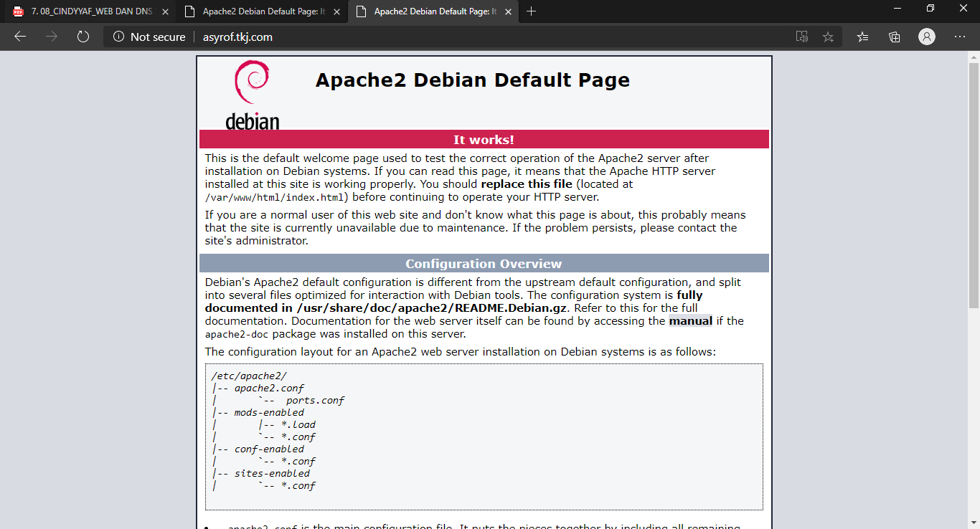Click the scrollbar up arrow
Screen dimensions: 980x529
tap(974, 57)
